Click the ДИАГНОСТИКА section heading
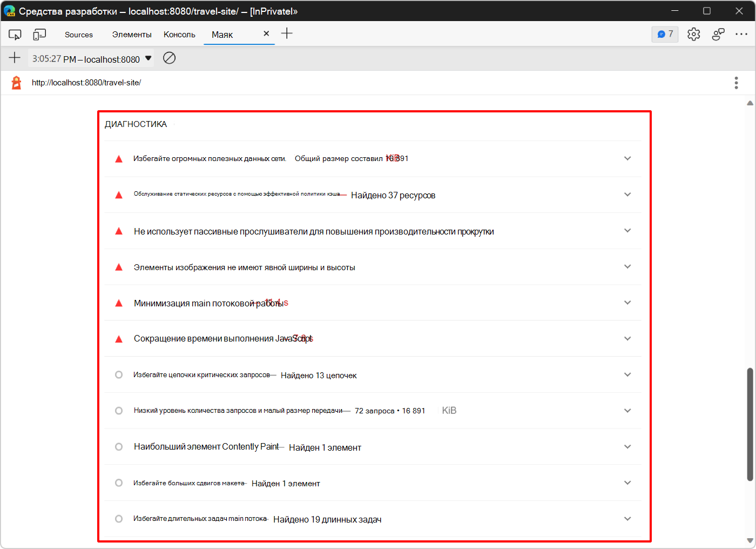This screenshot has height=549, width=756. point(136,124)
